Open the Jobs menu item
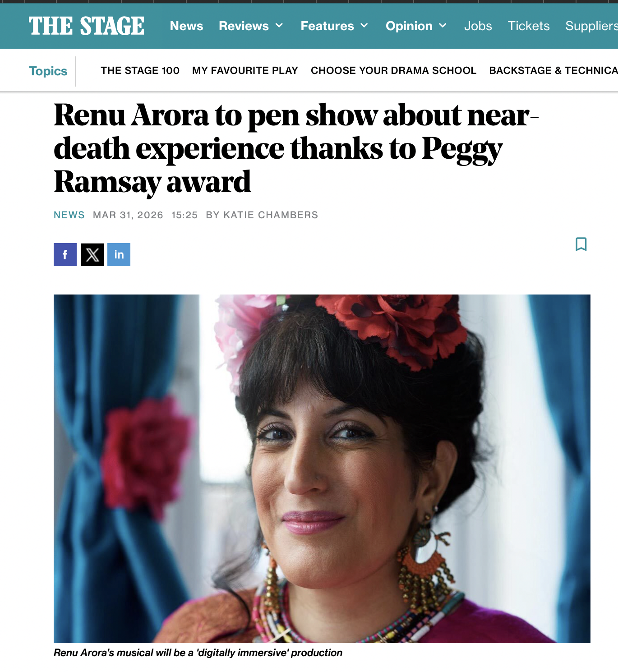618x672 pixels. tap(478, 26)
